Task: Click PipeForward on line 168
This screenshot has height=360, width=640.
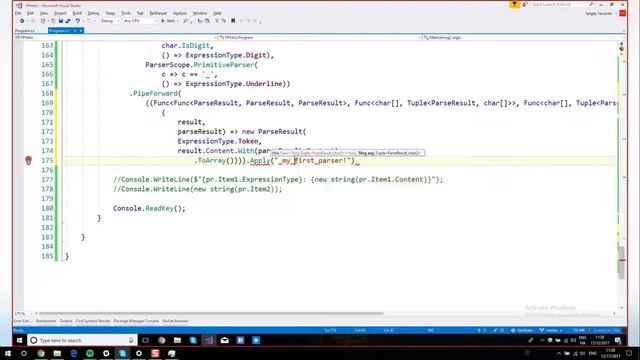Action: coord(156,93)
